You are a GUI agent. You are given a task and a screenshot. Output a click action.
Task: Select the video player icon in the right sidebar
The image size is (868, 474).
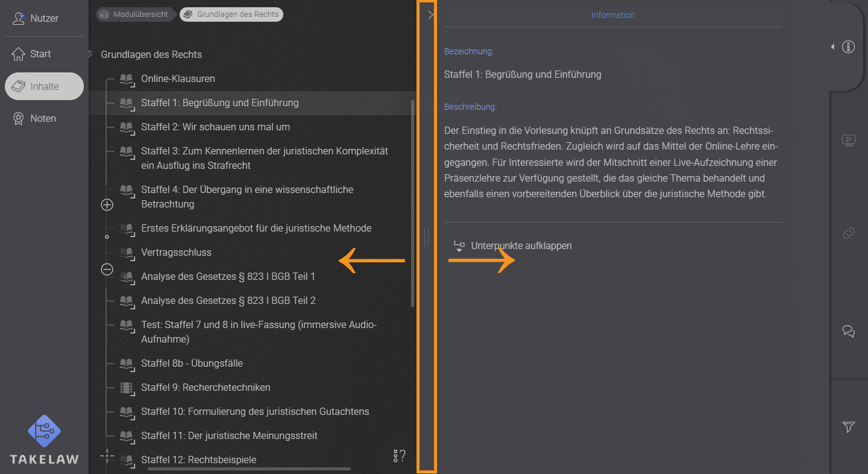pyautogui.click(x=849, y=140)
